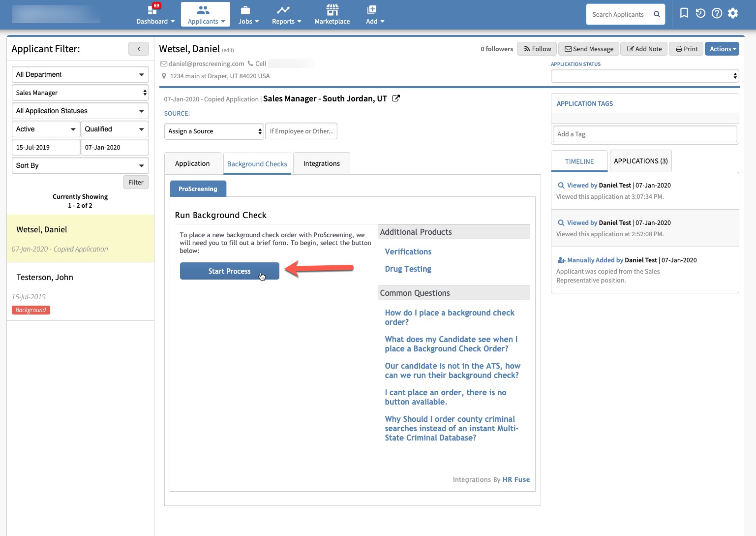Viewport: 756px width, 536px height.
Task: Open the bookmark icon in header
Action: [x=684, y=13]
